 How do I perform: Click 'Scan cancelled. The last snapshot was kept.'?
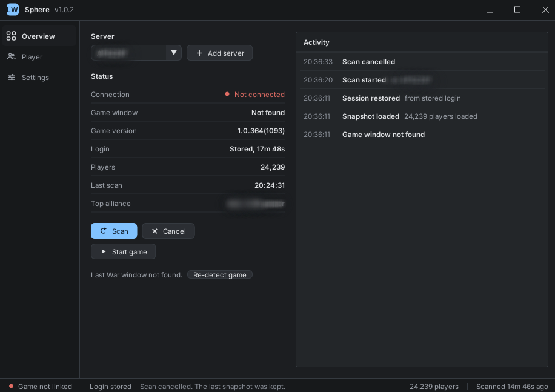click(213, 387)
